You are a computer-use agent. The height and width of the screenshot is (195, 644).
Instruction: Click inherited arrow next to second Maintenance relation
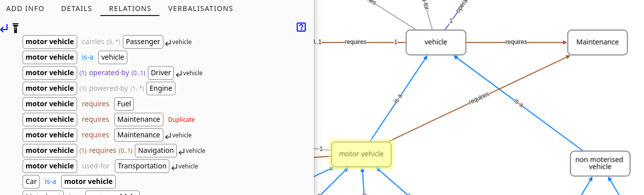click(x=168, y=135)
